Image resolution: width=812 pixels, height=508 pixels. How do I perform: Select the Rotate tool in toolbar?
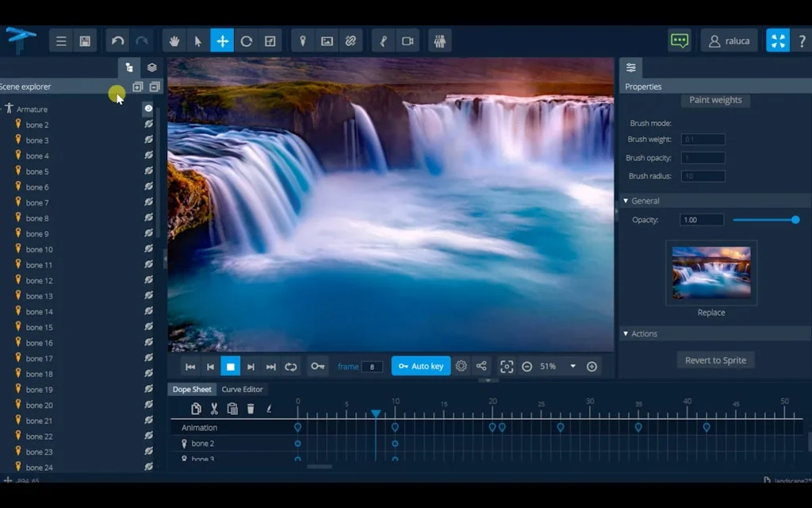click(x=247, y=41)
